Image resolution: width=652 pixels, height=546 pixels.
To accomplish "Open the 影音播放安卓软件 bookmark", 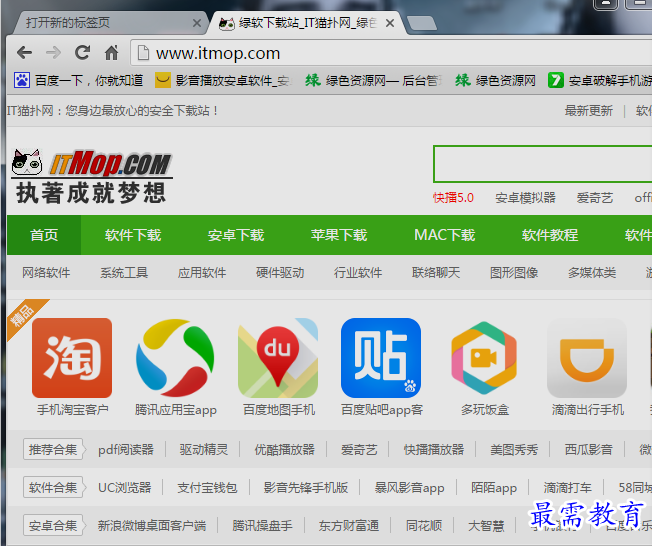I will pos(223,80).
